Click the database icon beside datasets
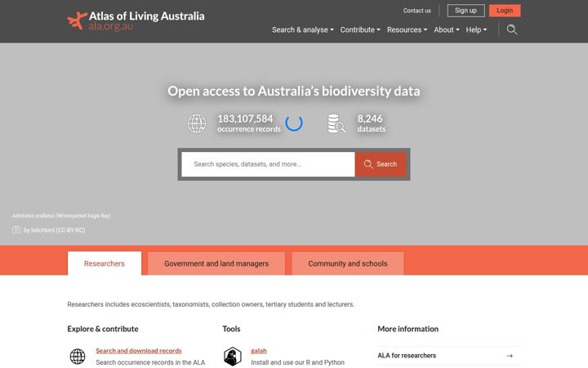The image size is (588, 368). coord(336,123)
